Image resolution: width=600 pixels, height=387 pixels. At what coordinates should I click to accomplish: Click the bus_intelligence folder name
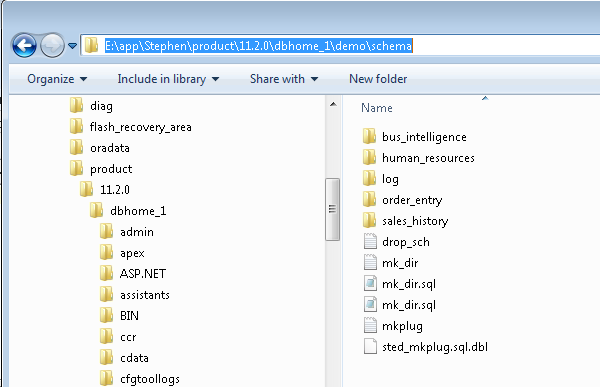point(424,137)
